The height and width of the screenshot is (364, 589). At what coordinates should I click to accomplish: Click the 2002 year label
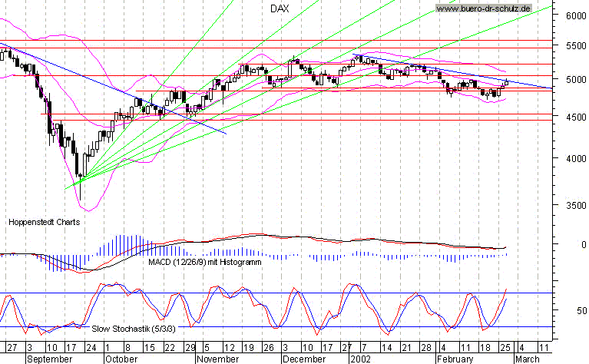point(360,359)
